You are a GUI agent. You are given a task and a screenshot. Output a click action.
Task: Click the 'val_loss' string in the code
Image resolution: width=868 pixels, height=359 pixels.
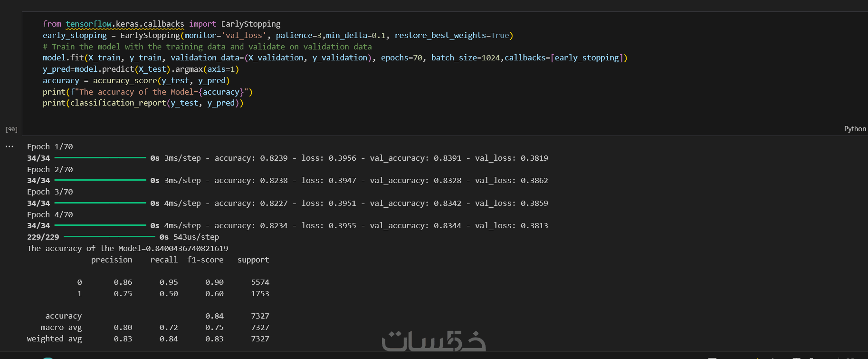click(244, 35)
